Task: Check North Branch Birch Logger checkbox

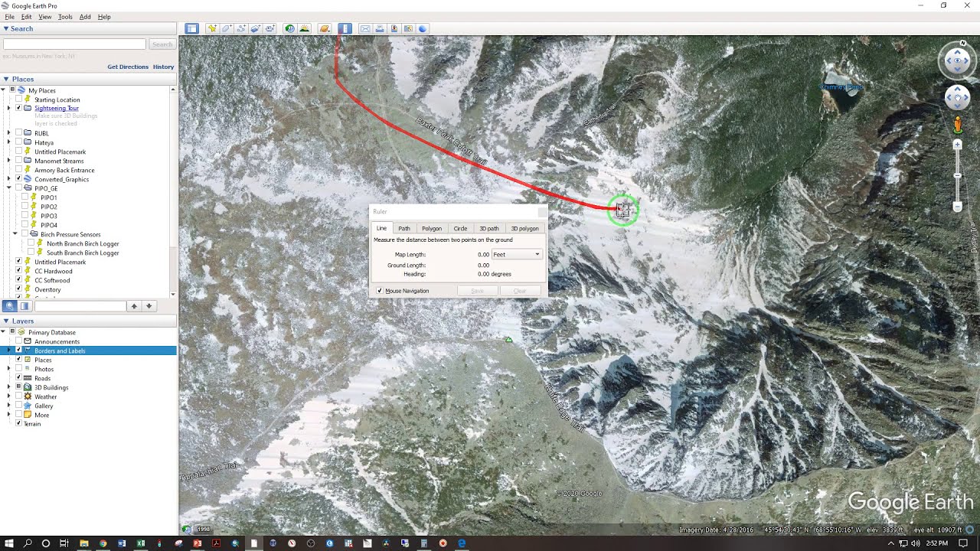Action: pos(31,243)
